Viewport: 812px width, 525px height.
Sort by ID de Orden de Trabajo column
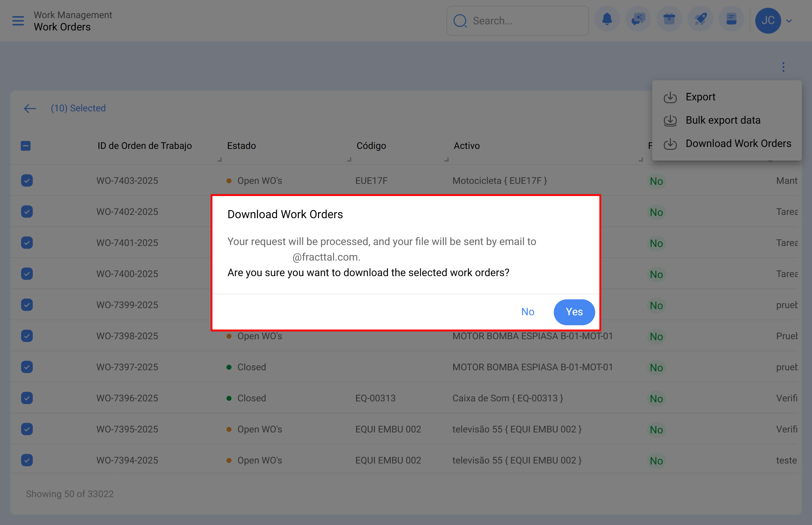145,146
